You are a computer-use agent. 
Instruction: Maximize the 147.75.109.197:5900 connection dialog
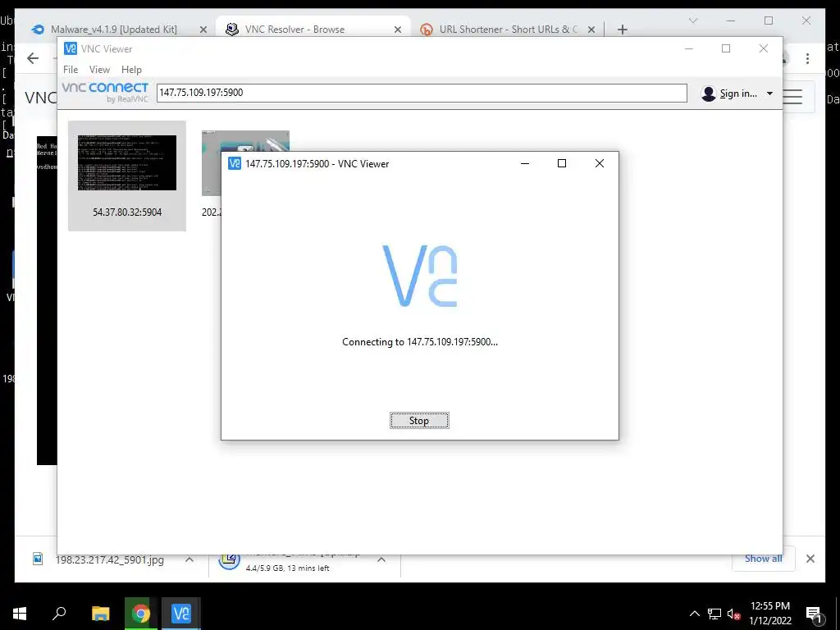[x=561, y=163]
